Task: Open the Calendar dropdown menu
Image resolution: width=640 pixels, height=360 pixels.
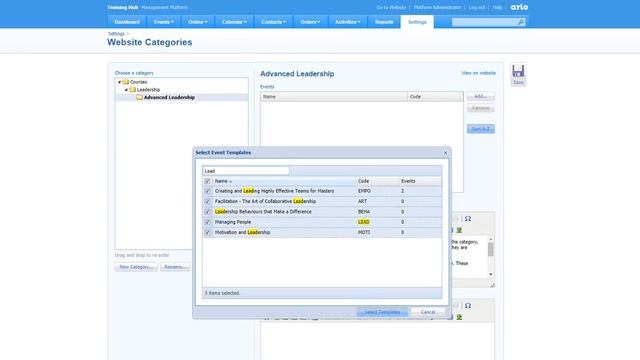Action: click(x=234, y=22)
